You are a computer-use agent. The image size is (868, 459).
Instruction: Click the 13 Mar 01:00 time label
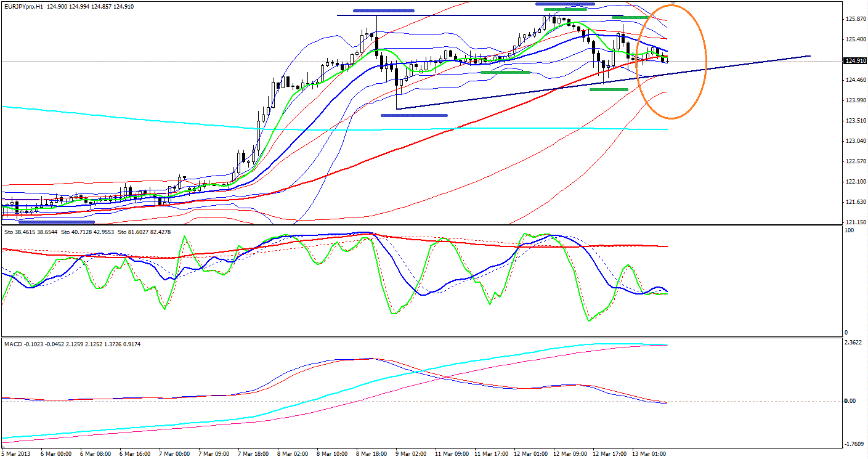click(x=647, y=454)
